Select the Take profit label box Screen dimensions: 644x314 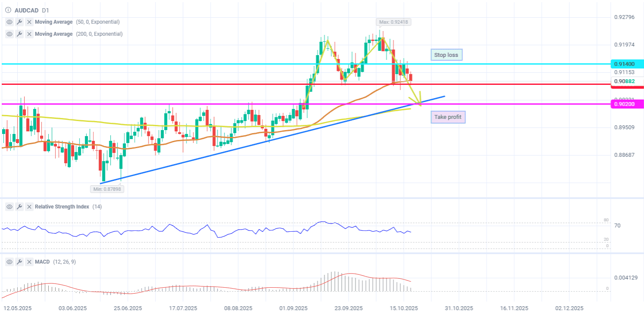(x=448, y=117)
